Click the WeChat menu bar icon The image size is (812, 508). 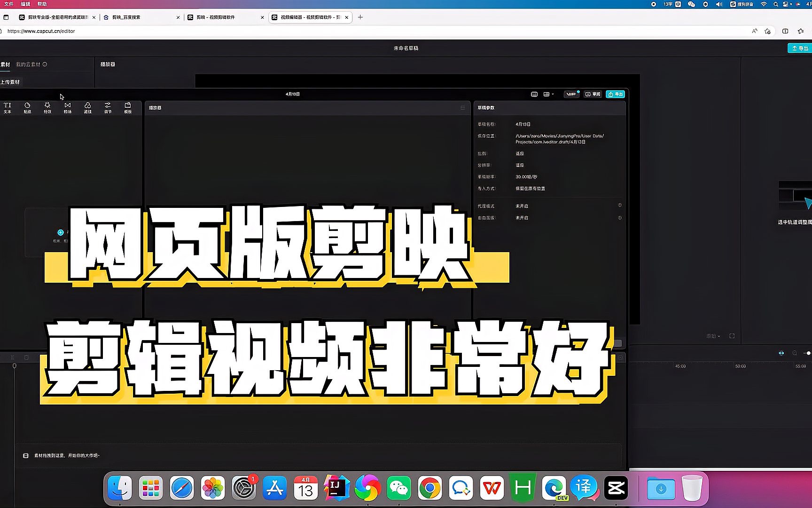click(x=691, y=4)
